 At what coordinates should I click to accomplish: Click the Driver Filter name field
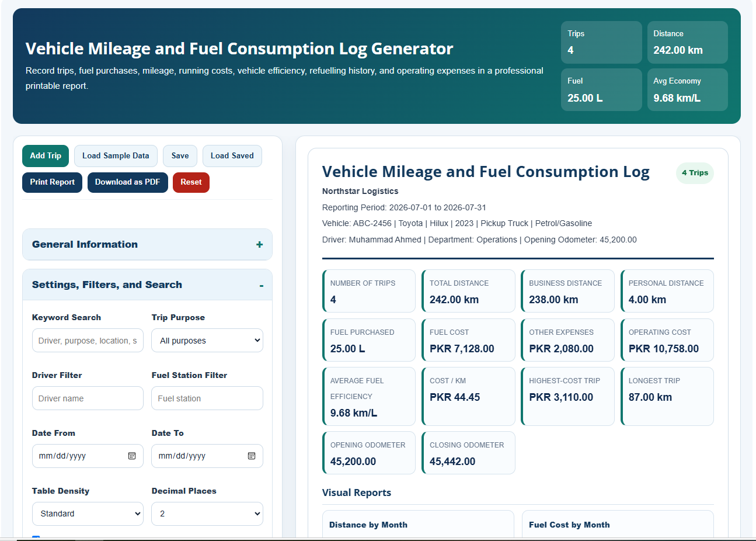point(88,398)
